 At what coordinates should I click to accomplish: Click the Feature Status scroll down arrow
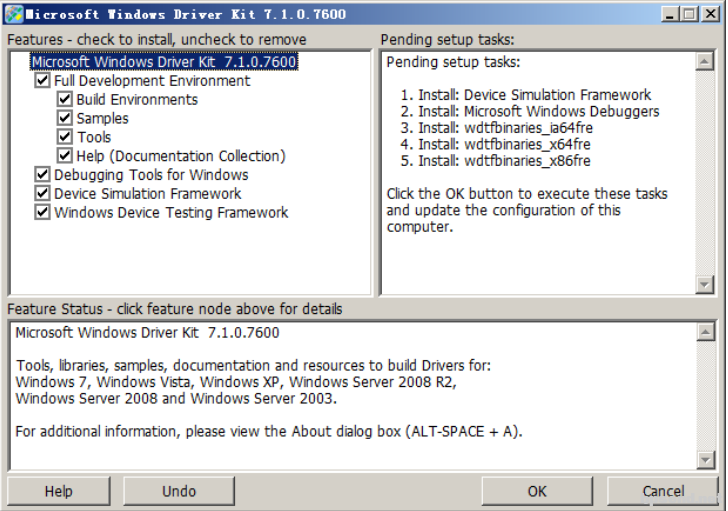point(706,460)
